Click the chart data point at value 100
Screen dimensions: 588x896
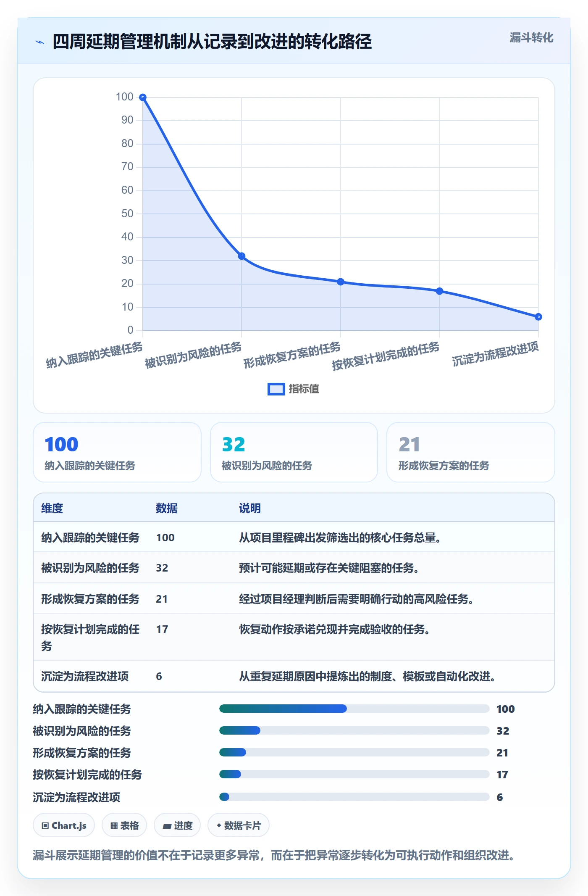click(143, 98)
